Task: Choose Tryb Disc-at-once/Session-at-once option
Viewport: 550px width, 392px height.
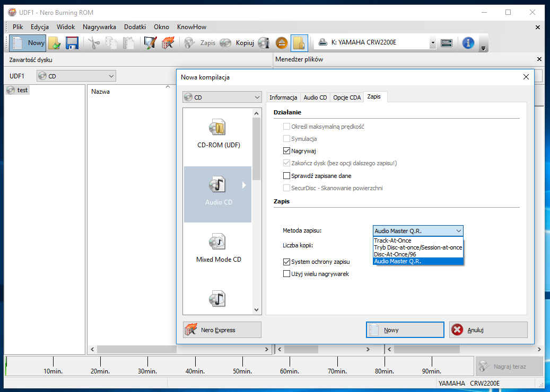Action: click(418, 247)
